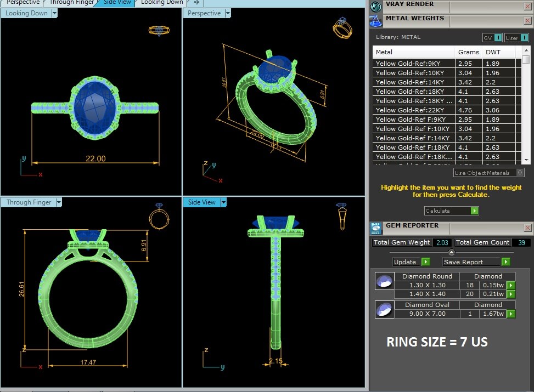Open the Looking Down viewport dropdown
The image size is (534, 392).
point(54,13)
